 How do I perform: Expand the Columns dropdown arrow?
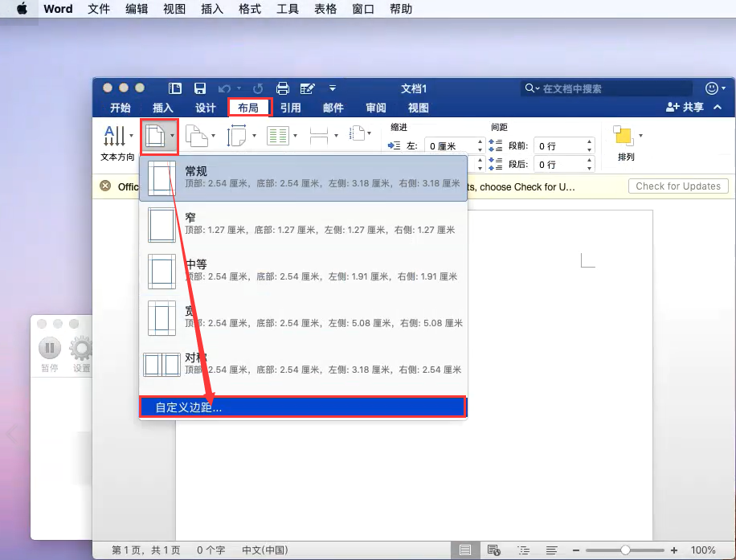(295, 136)
